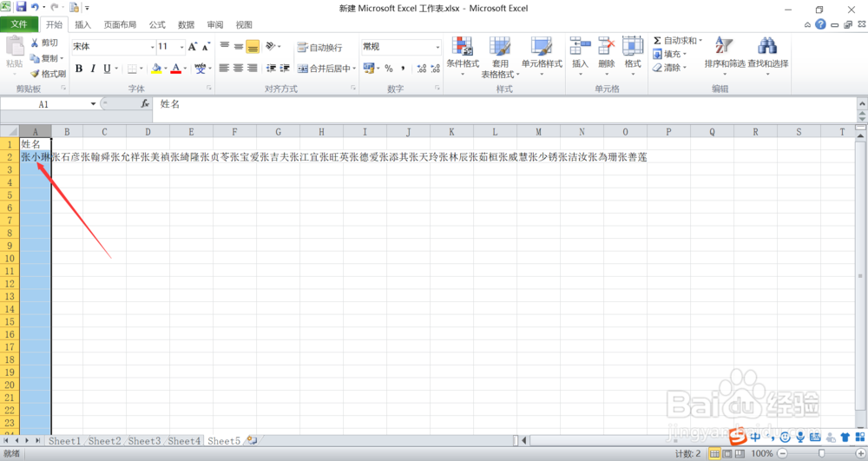Image resolution: width=868 pixels, height=461 pixels.
Task: Click the 格式 format cells icon
Action: (x=632, y=47)
